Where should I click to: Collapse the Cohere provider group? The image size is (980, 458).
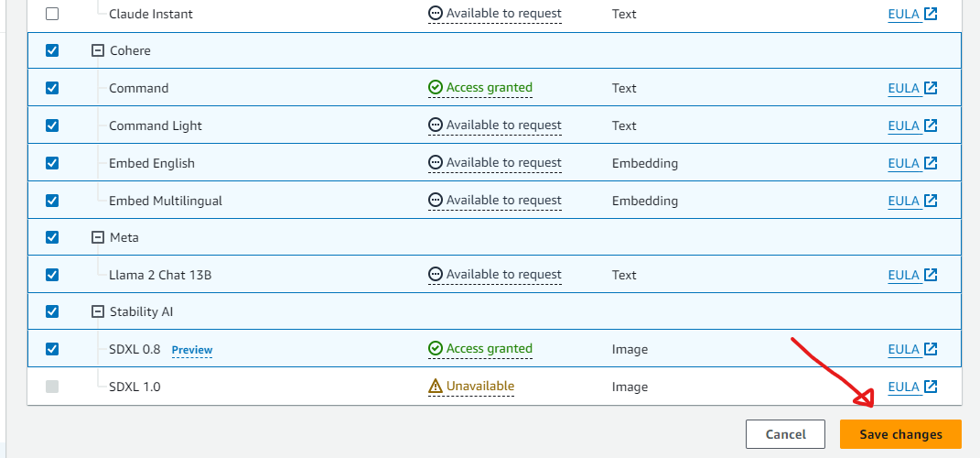(98, 51)
